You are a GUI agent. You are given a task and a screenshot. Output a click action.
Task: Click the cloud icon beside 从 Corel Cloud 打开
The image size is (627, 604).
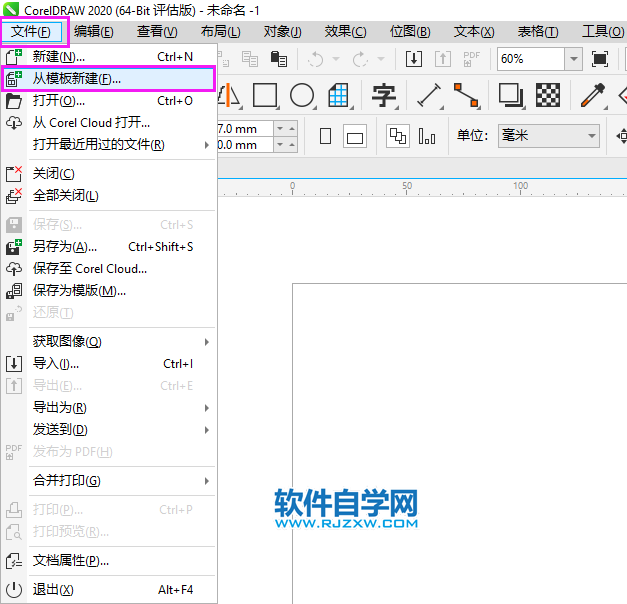click(14, 123)
